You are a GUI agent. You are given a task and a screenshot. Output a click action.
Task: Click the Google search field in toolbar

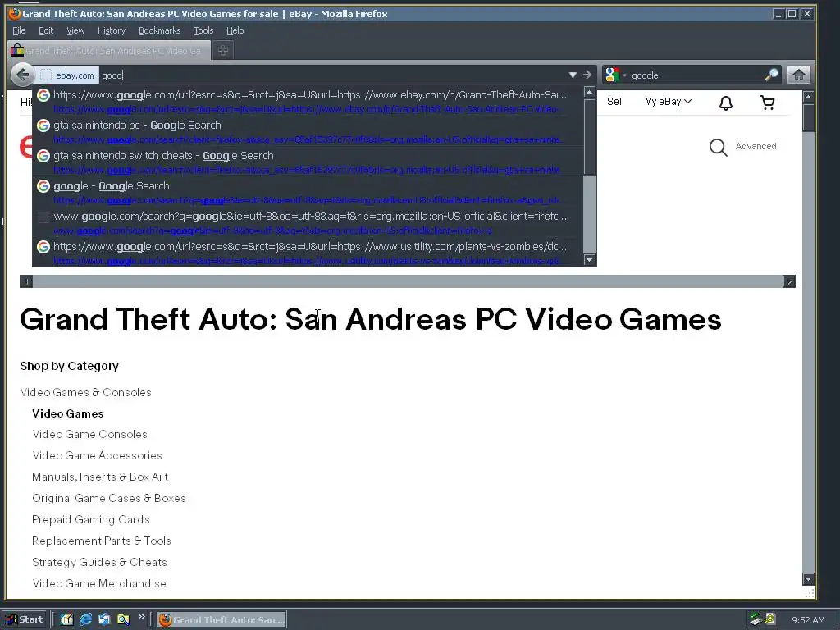click(x=696, y=75)
